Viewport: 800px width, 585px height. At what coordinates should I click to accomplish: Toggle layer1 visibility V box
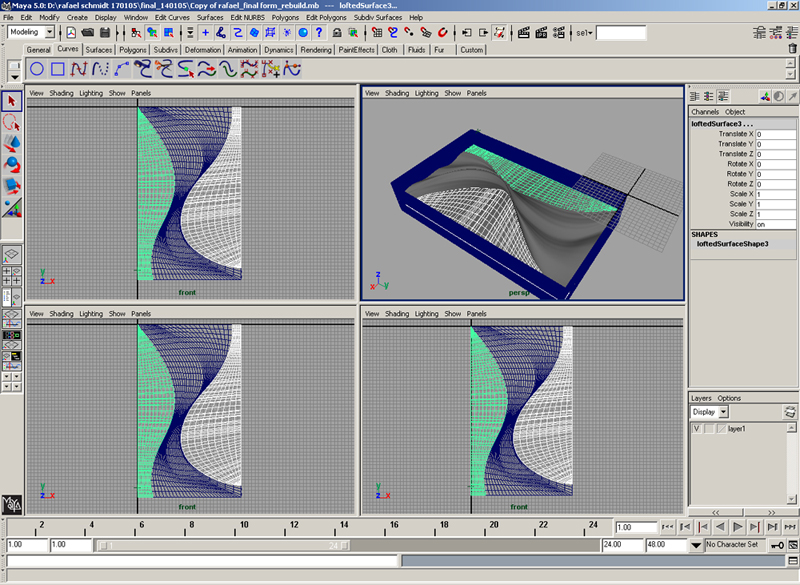point(696,429)
